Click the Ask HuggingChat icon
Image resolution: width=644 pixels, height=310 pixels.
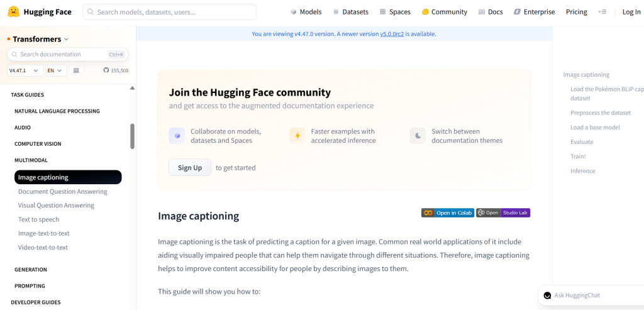pyautogui.click(x=547, y=296)
